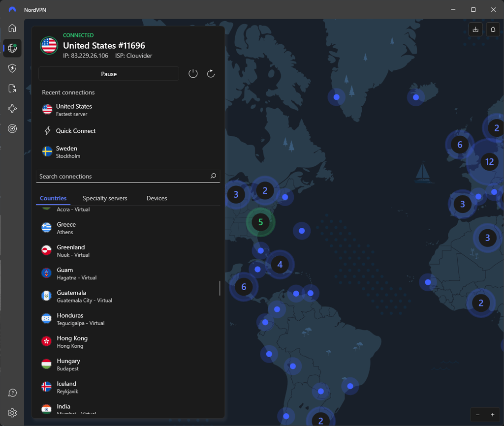Click the Greece flag icon
This screenshot has width=504, height=426.
point(46,227)
